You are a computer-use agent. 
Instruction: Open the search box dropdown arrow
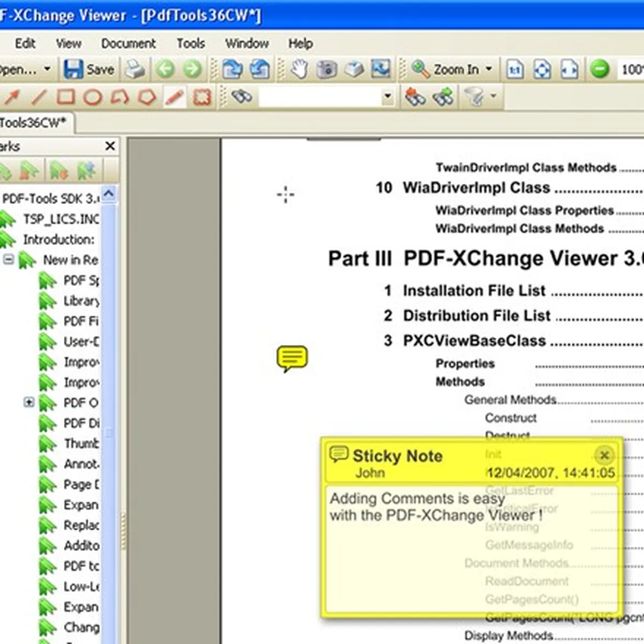pyautogui.click(x=387, y=98)
